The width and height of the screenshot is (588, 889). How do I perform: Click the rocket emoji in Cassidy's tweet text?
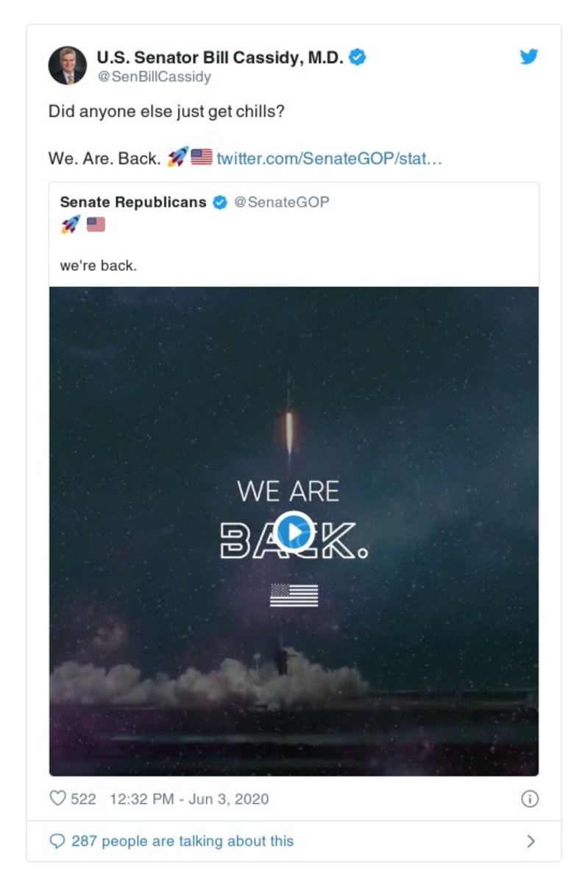click(177, 157)
